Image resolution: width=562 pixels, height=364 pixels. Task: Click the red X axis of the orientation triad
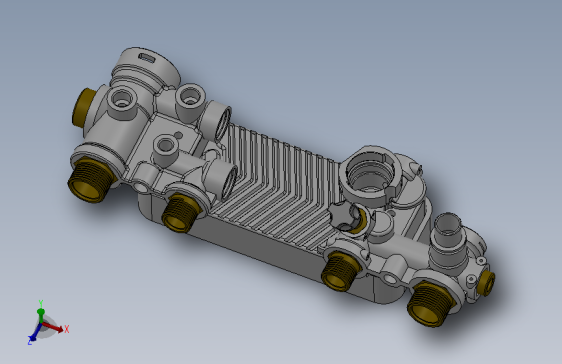54,327
